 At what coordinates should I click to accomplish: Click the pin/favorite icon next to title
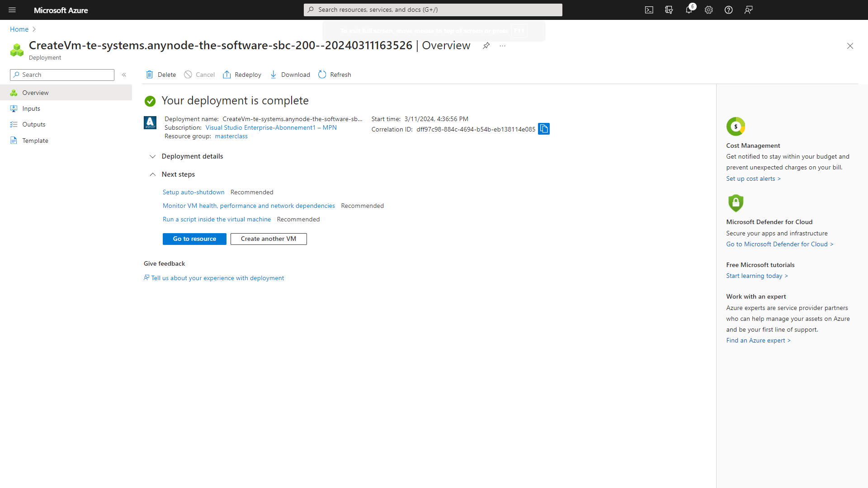[x=486, y=45]
